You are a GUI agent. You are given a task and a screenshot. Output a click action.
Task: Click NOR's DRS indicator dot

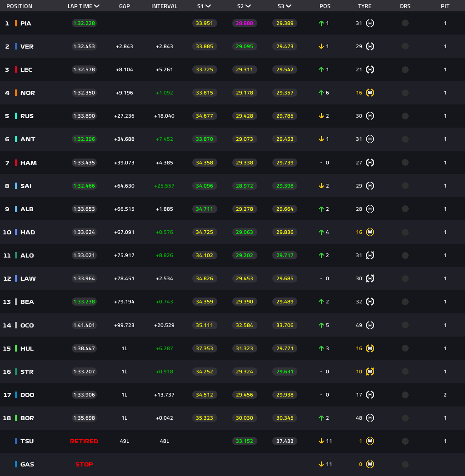pos(405,93)
